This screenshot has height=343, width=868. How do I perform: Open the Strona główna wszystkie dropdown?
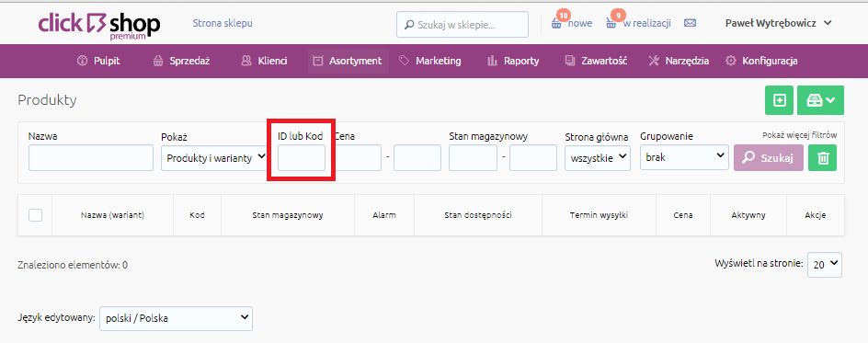pyautogui.click(x=598, y=157)
